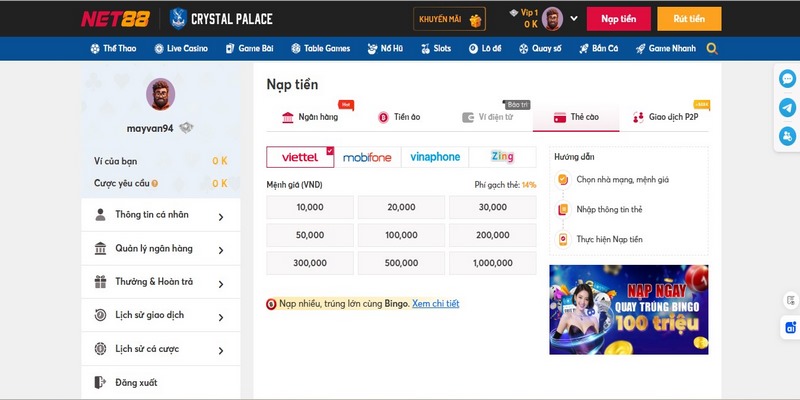Click the profile avatar above mayvan94
The image size is (800, 400).
(161, 94)
